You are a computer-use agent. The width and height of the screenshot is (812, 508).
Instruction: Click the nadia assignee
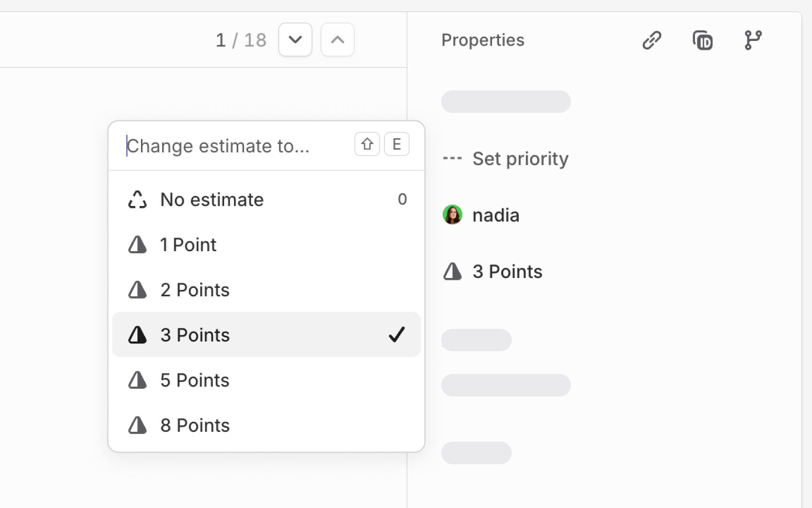[x=496, y=215]
